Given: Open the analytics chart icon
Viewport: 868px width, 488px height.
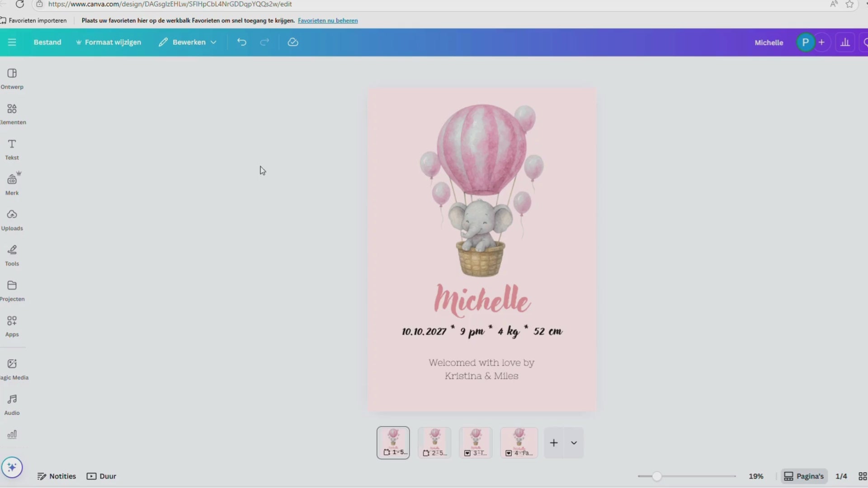Looking at the screenshot, I should pyautogui.click(x=844, y=42).
